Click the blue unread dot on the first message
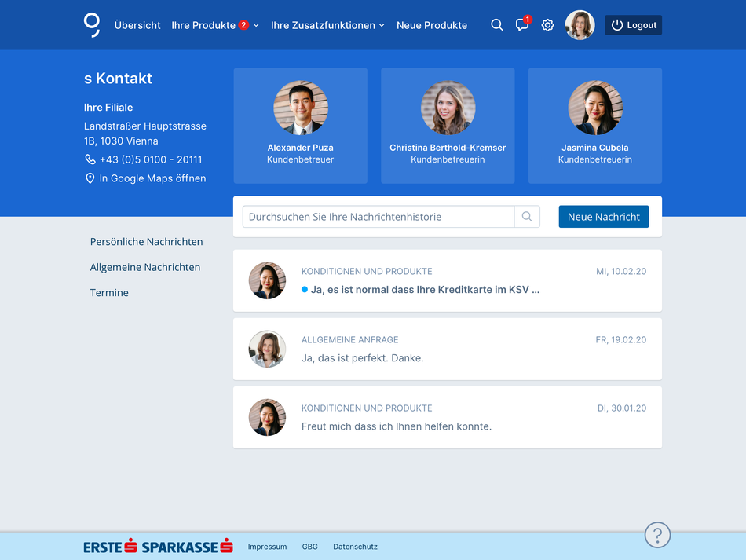746x560 pixels. 305,289
